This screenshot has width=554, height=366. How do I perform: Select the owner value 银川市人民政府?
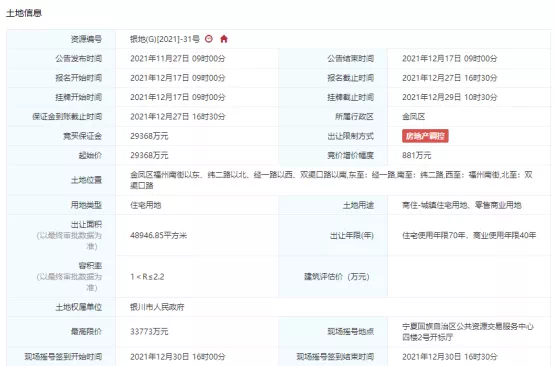(x=157, y=307)
